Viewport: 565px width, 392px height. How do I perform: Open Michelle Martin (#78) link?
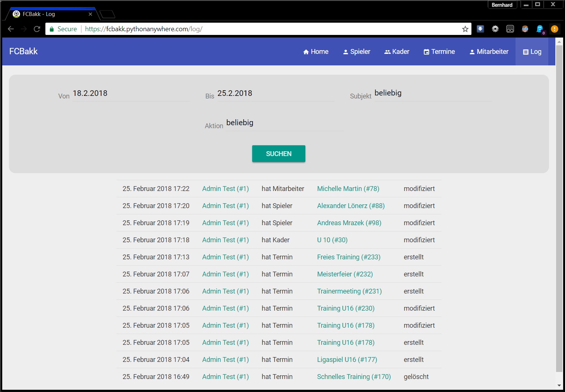click(348, 189)
